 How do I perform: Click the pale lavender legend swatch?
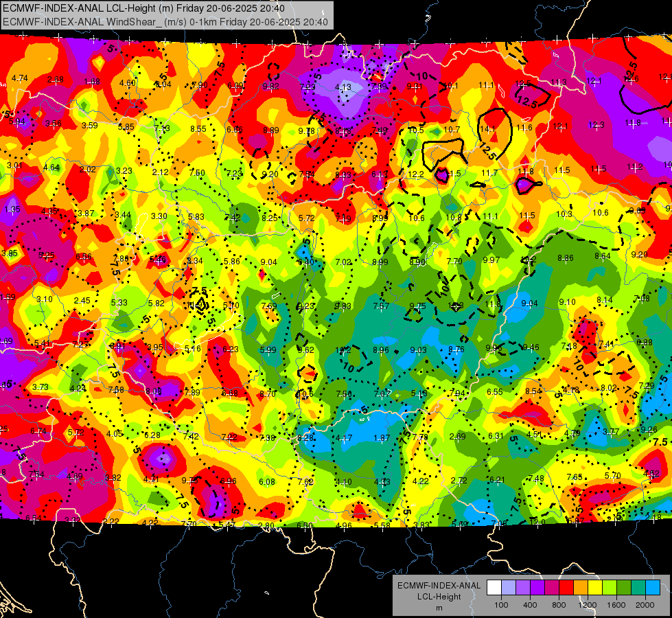509,588
